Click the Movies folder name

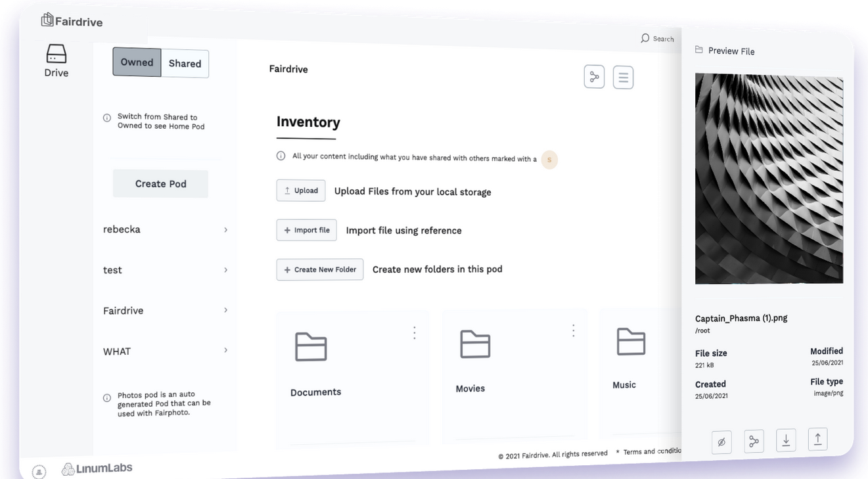tap(470, 389)
